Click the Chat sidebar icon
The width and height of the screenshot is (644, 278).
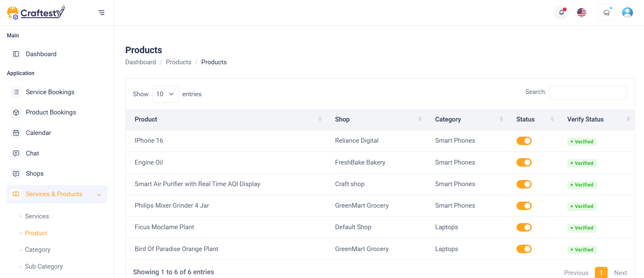point(16,153)
